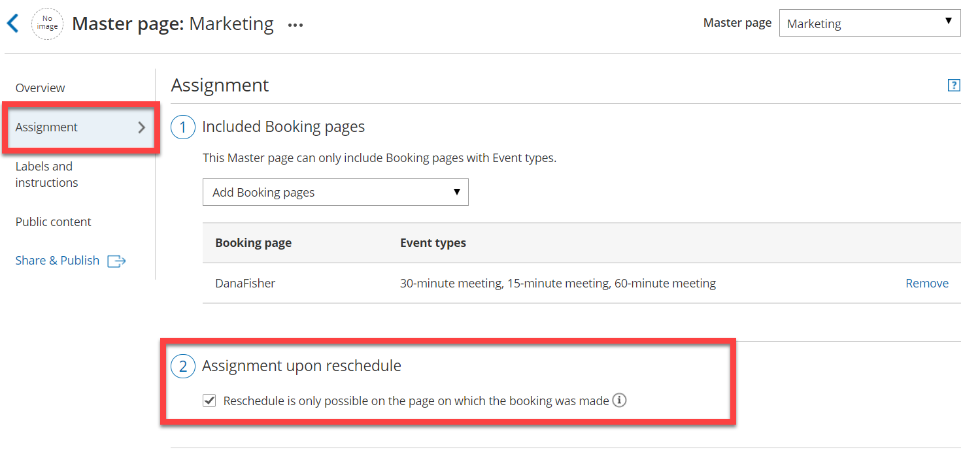
Task: Select the Assignment menu item
Action: click(x=47, y=127)
